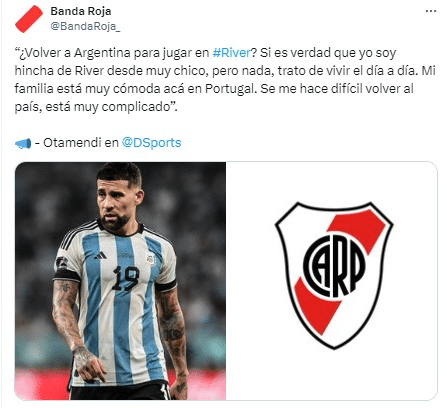Click the Adidas logo on the jersey

point(100,256)
